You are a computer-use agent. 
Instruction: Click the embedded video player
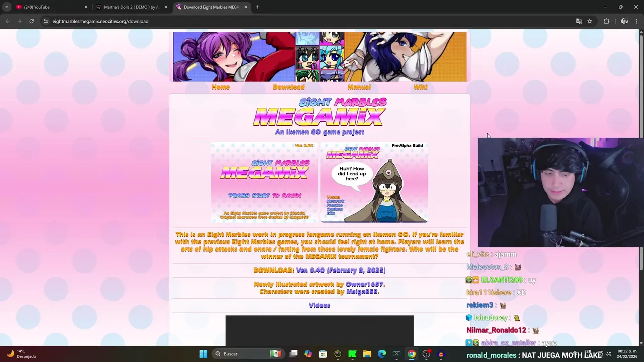pyautogui.click(x=319, y=330)
